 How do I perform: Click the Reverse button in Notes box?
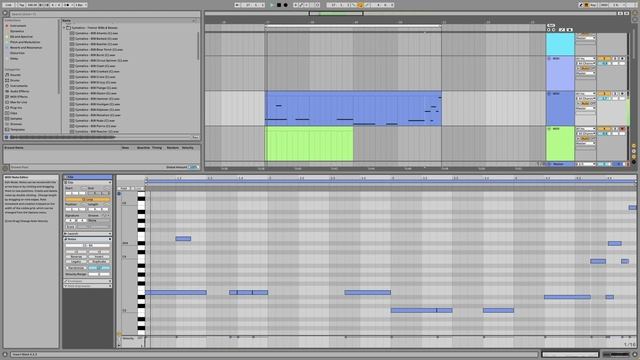(x=76, y=257)
